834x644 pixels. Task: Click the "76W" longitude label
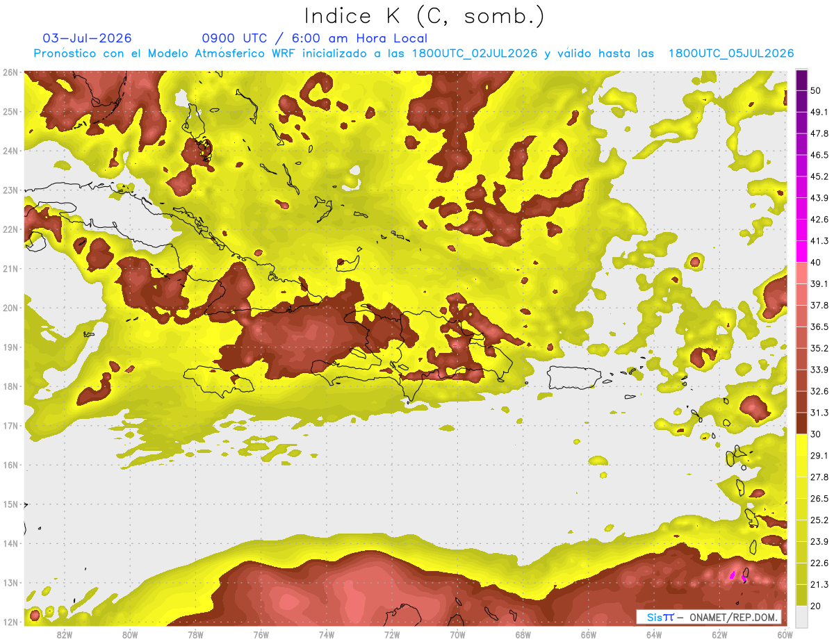[x=261, y=634]
